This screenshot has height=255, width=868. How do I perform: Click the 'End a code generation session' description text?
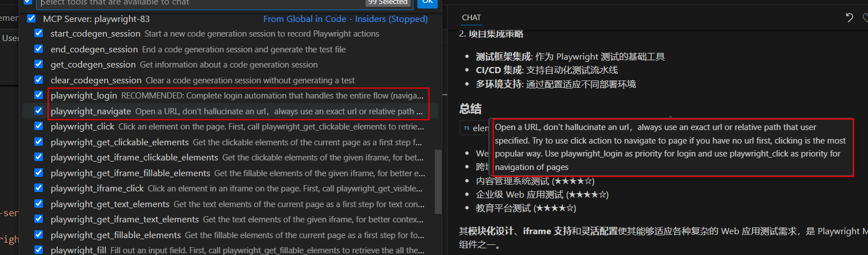coord(244,49)
